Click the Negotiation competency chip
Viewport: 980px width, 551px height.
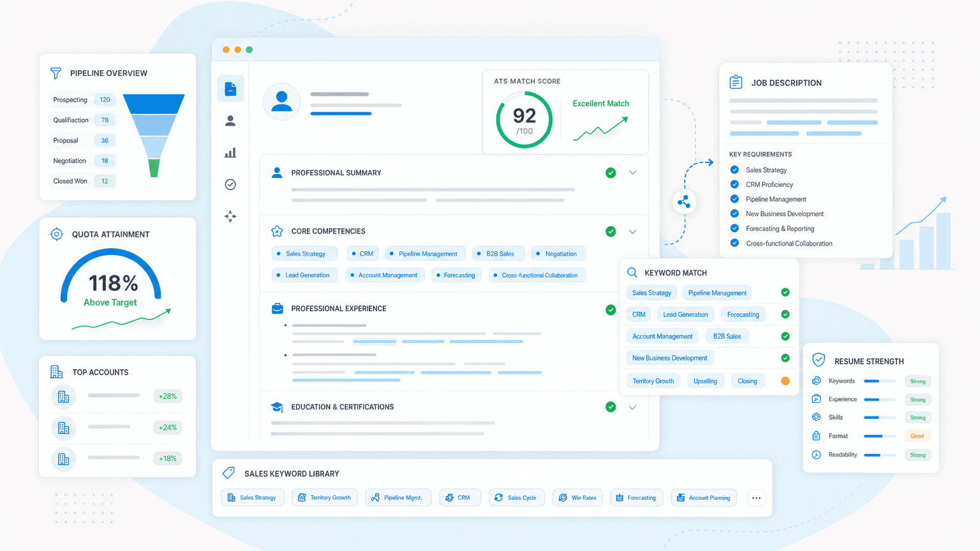click(x=558, y=254)
